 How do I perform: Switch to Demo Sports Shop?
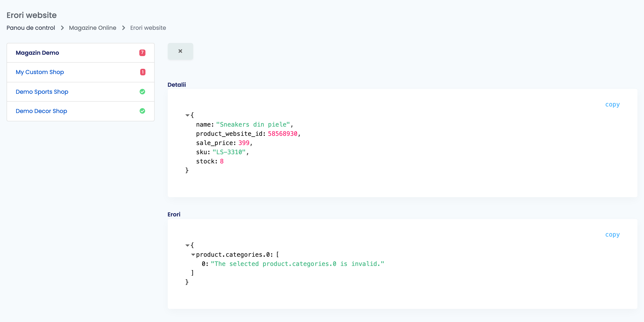(81, 92)
